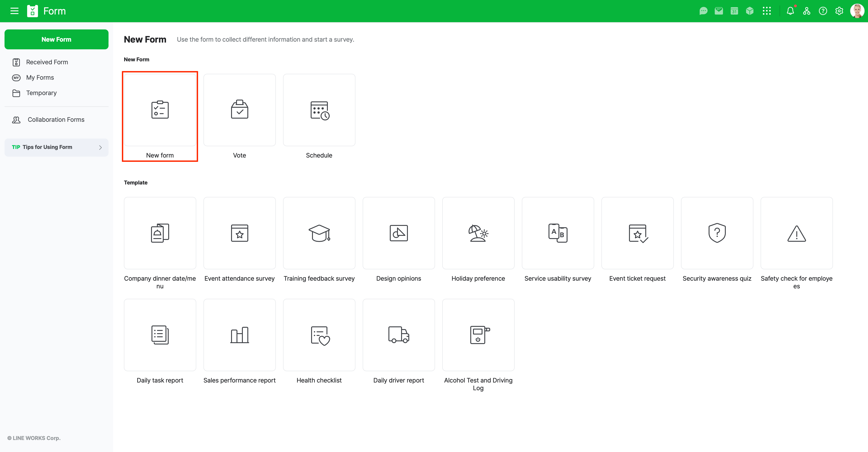
Task: Open the Calendar icon
Action: tap(734, 11)
